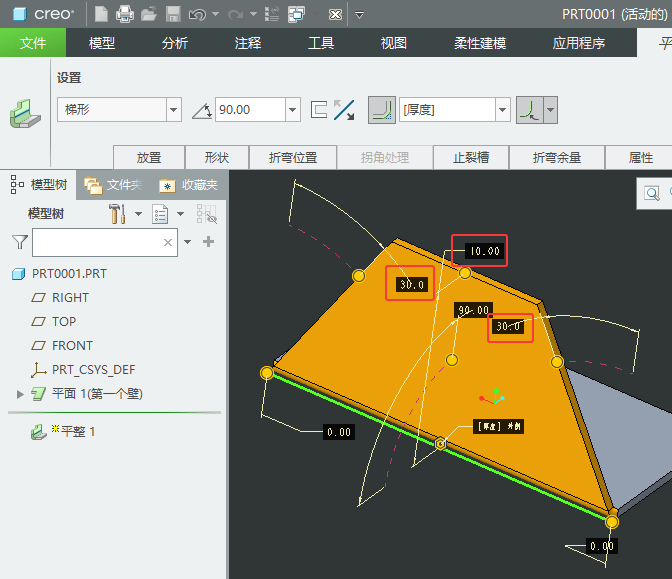Clear the tree search with X
This screenshot has height=579, width=672.
tap(168, 243)
